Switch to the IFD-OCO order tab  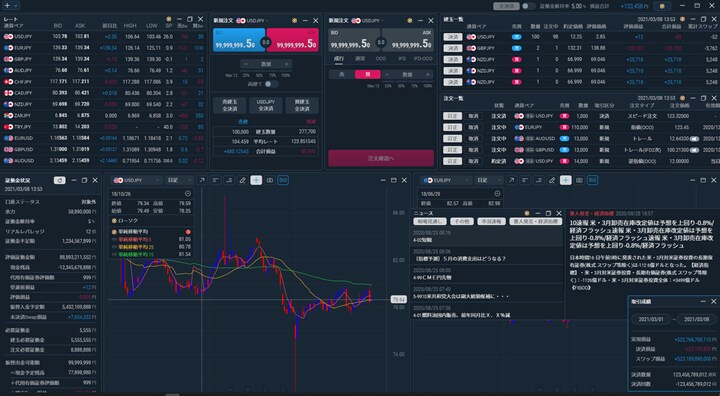[x=423, y=59]
